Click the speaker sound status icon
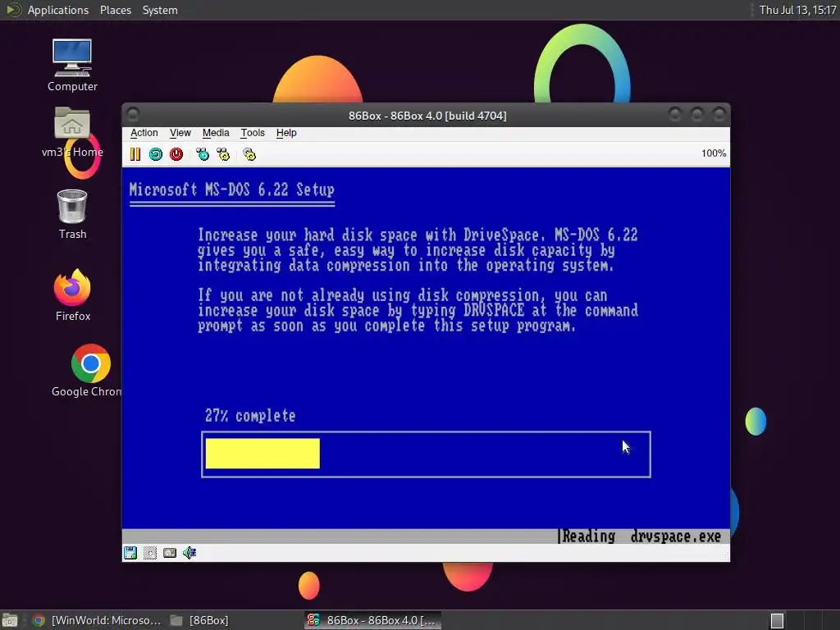The image size is (840, 630). [x=189, y=553]
